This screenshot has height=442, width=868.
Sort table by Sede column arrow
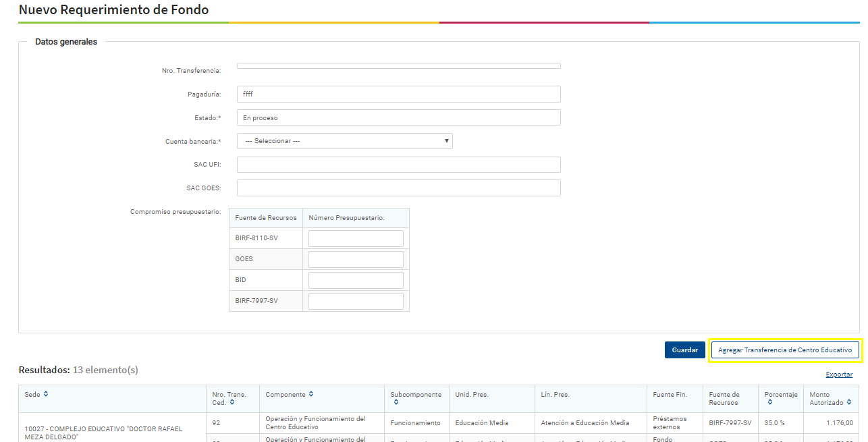point(46,394)
